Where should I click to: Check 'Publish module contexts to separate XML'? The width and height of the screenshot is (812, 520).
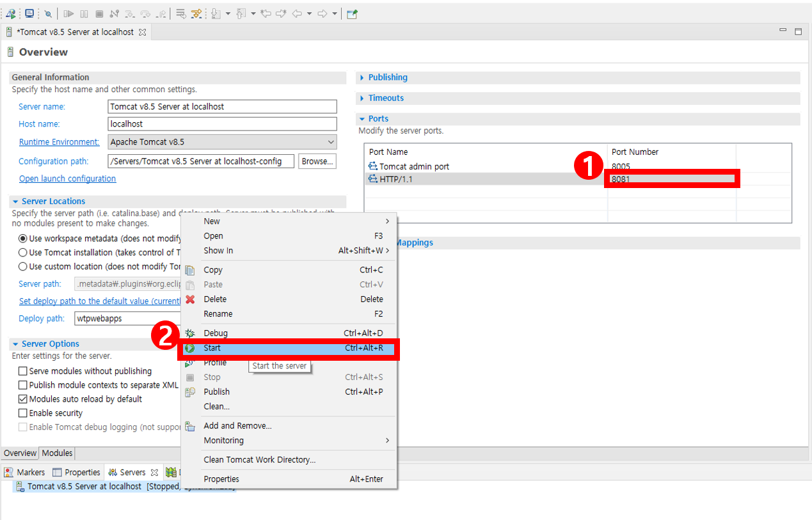(x=23, y=385)
